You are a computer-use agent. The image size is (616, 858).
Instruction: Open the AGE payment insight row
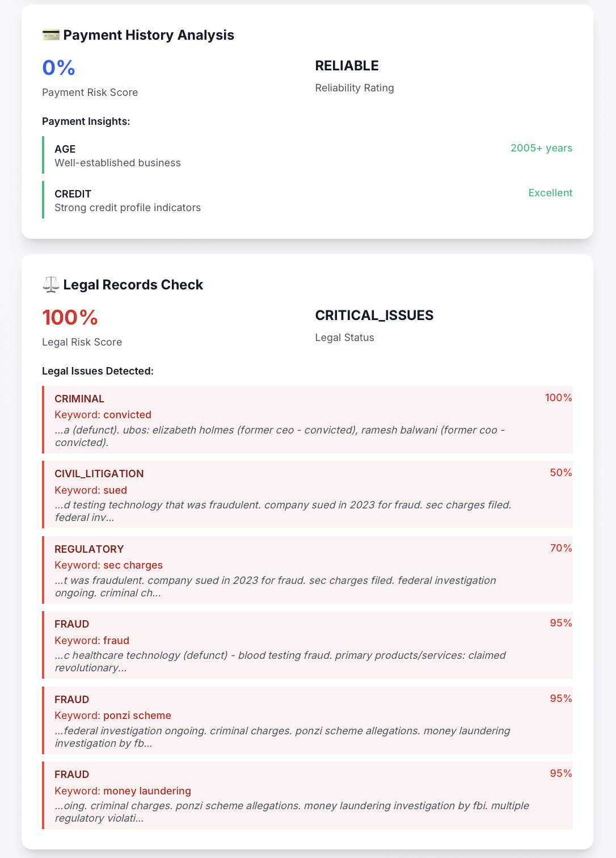(307, 155)
